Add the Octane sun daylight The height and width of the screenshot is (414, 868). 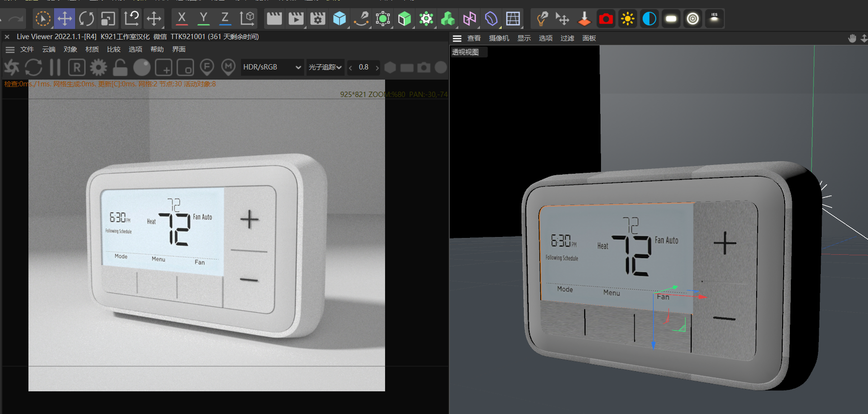[628, 19]
